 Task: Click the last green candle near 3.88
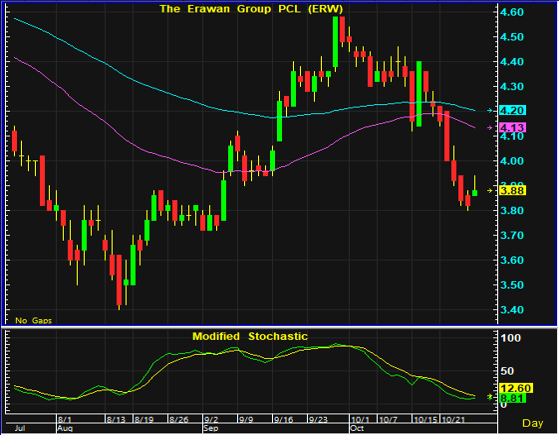pyautogui.click(x=475, y=193)
